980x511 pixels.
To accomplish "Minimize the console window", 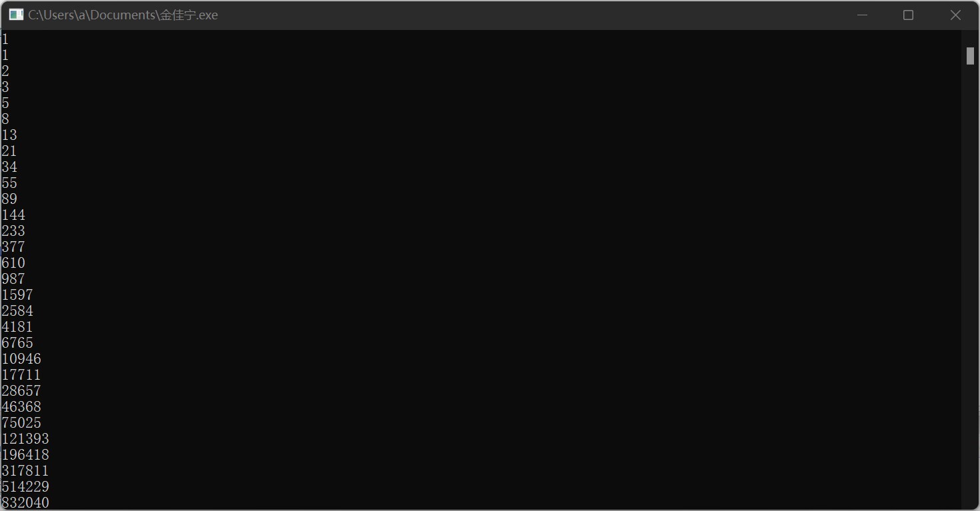I will click(x=862, y=15).
